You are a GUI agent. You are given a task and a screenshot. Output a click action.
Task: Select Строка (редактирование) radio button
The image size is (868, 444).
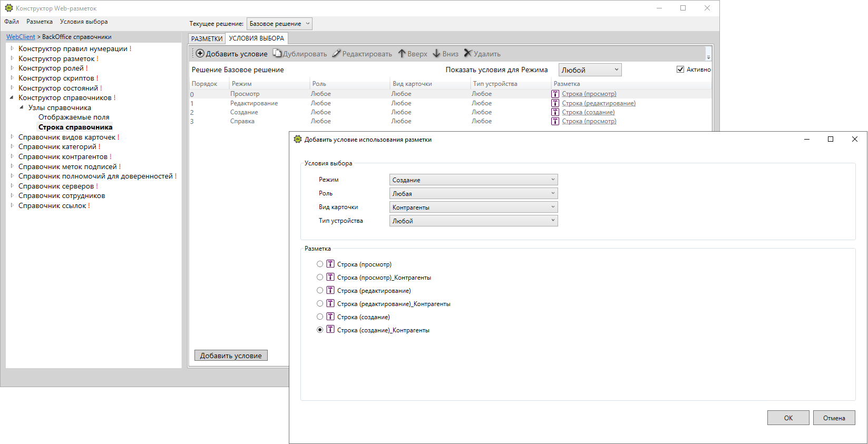[x=320, y=290]
